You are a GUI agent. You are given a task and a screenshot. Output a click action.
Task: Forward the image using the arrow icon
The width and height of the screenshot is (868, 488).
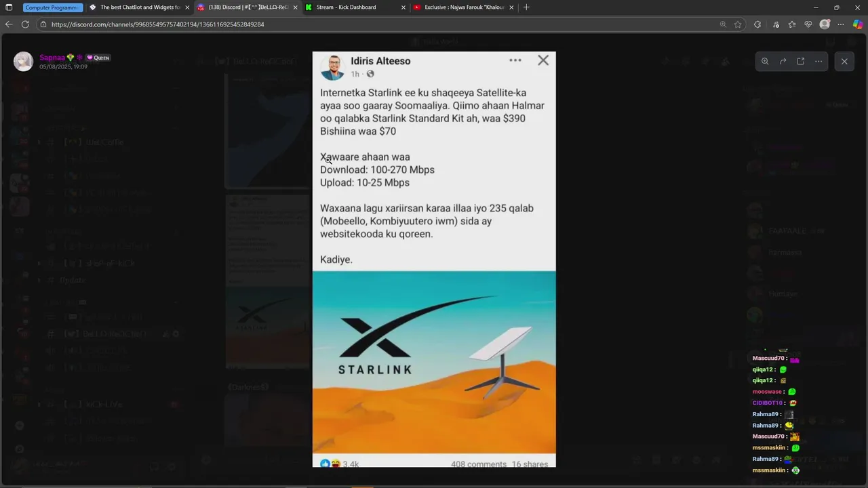click(783, 61)
